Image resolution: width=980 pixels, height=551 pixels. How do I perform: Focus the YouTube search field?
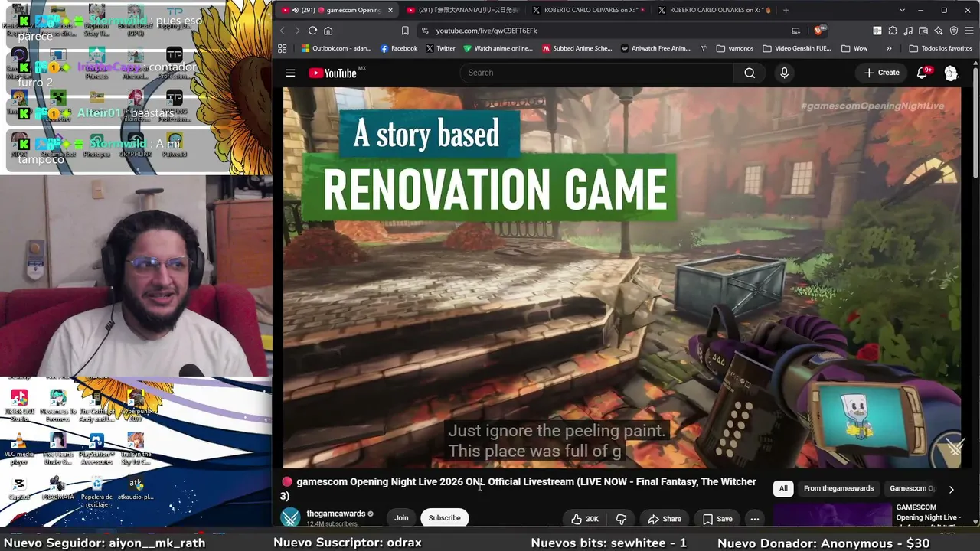coord(597,73)
